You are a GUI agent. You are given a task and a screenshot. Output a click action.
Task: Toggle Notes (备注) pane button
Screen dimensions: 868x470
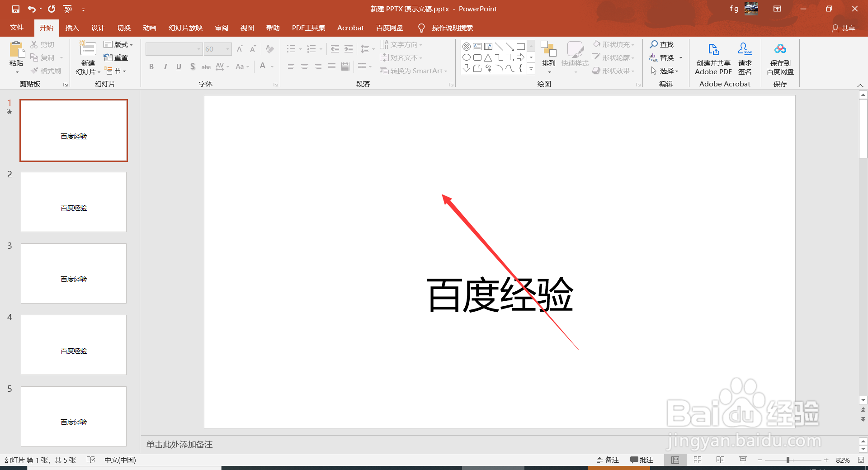click(x=608, y=460)
